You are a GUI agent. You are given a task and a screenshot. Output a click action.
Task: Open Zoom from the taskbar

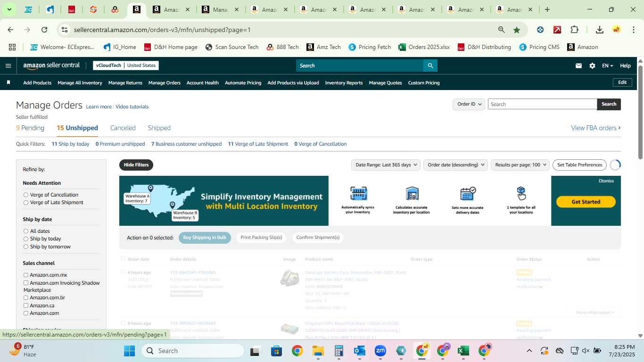tap(380, 351)
